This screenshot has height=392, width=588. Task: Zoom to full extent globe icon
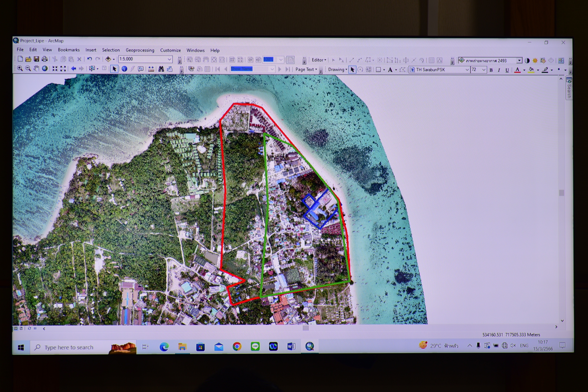[x=45, y=68]
